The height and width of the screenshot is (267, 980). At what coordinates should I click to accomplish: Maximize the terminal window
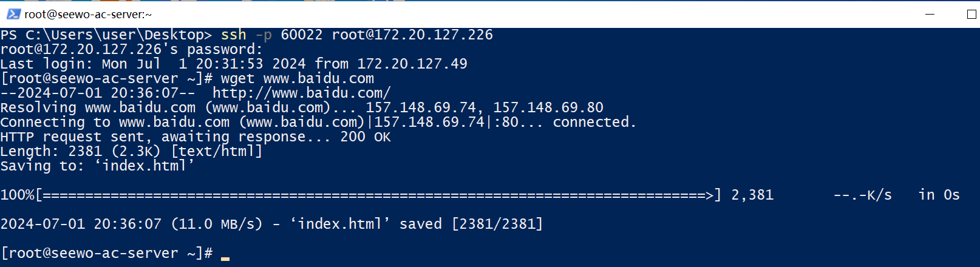pyautogui.click(x=971, y=14)
